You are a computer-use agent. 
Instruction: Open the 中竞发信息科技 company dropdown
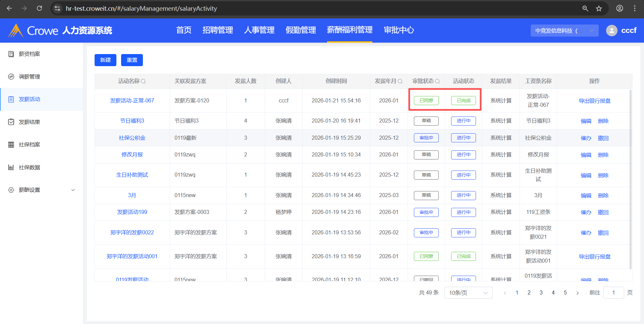click(x=564, y=31)
